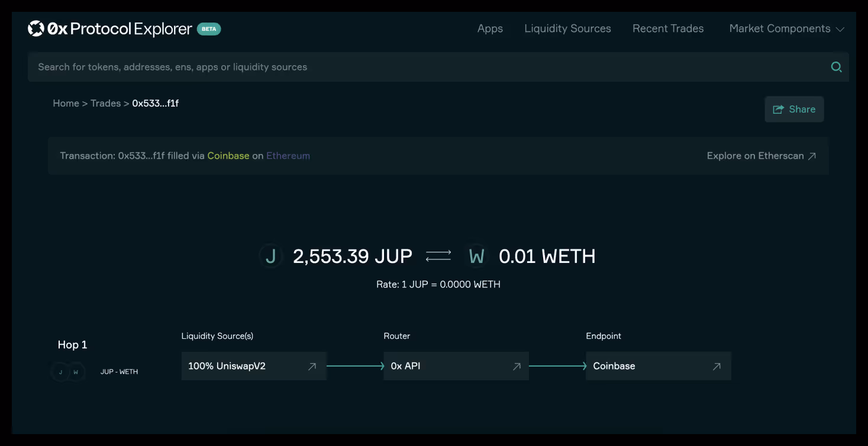Image resolution: width=868 pixels, height=446 pixels.
Task: Follow the Coinbase link in transaction banner
Action: click(x=228, y=156)
